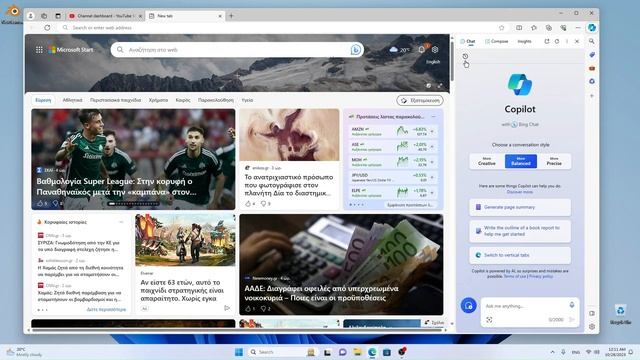Like the Jupiter face photo article
The width and height of the screenshot is (640, 360).
click(248, 203)
